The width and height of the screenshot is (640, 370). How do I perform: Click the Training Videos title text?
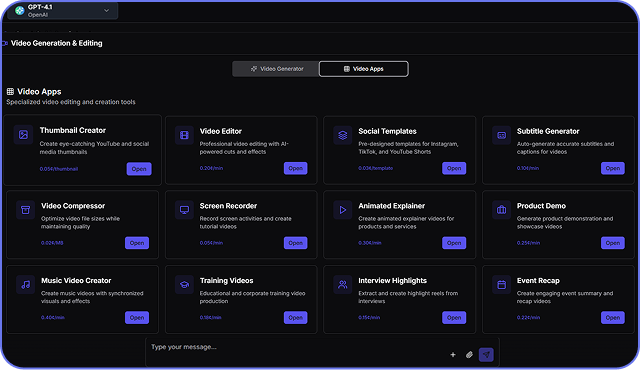(227, 280)
